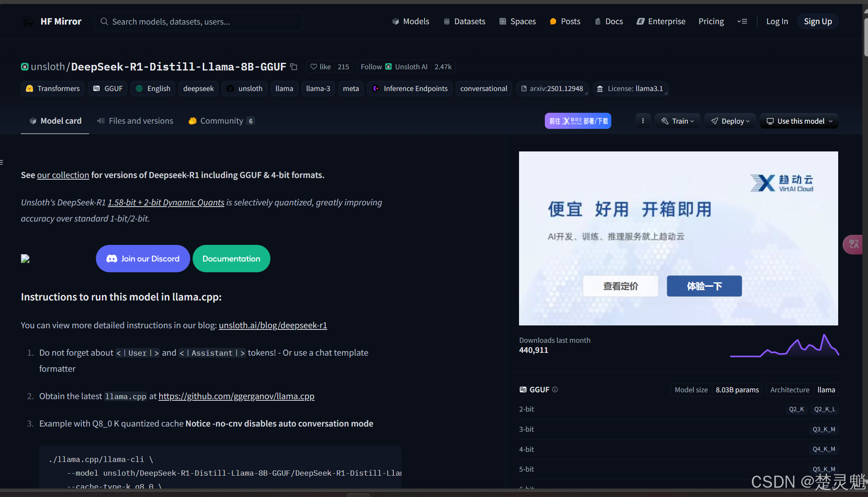868x497 pixels.
Task: Click the sidebar toggle at left edge
Action: pos(2,162)
